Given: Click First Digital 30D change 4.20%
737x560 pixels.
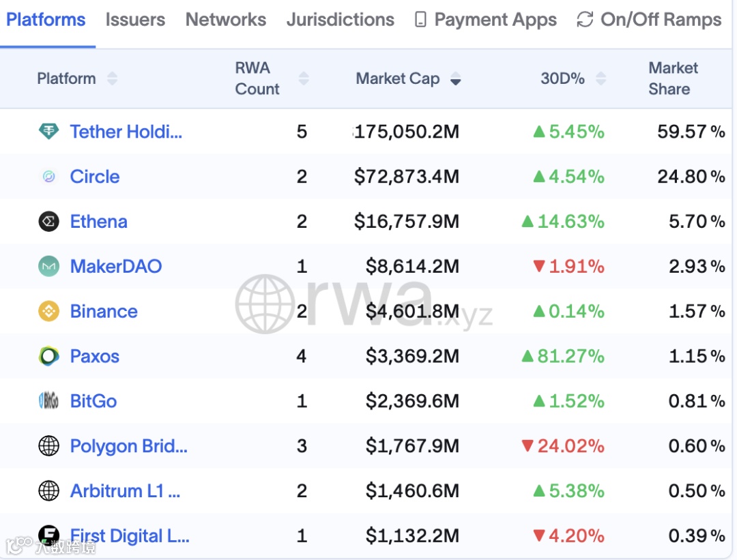Looking at the screenshot, I should point(568,535).
